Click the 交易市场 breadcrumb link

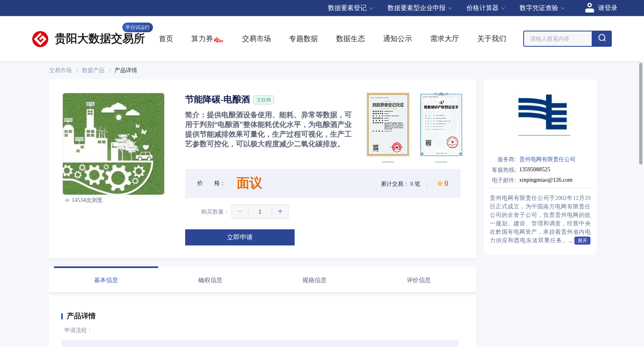(60, 71)
